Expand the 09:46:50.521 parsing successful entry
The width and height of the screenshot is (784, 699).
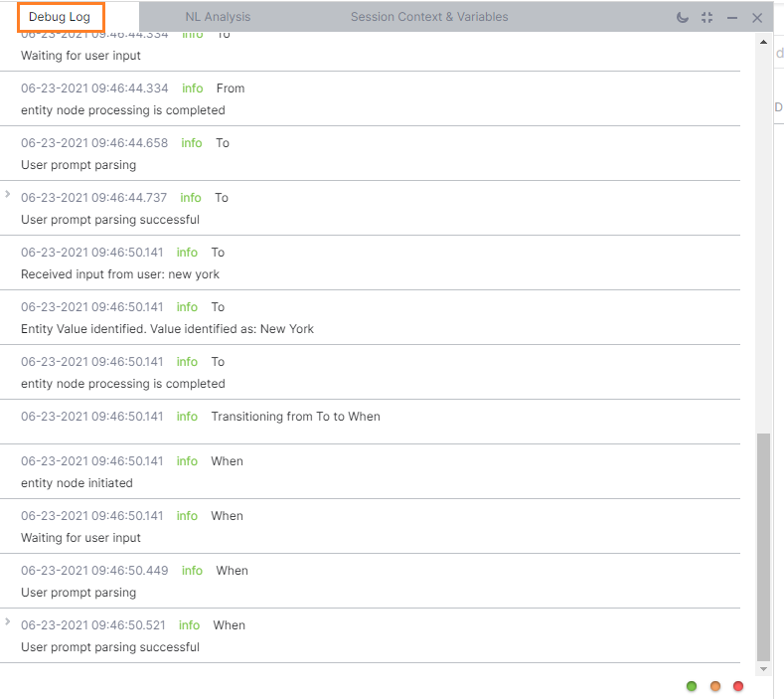(x=8, y=621)
